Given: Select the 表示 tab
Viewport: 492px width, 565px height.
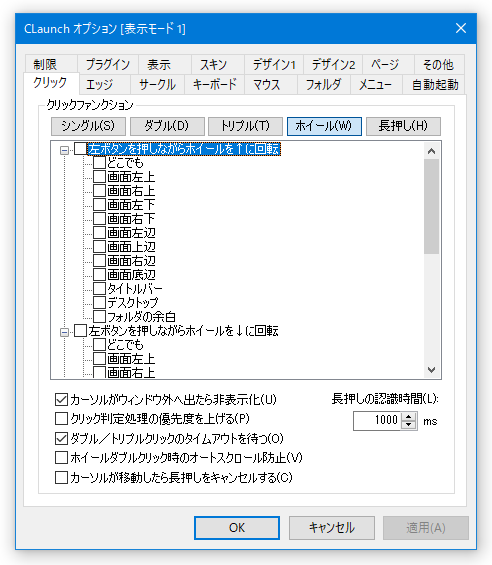Looking at the screenshot, I should point(165,65).
